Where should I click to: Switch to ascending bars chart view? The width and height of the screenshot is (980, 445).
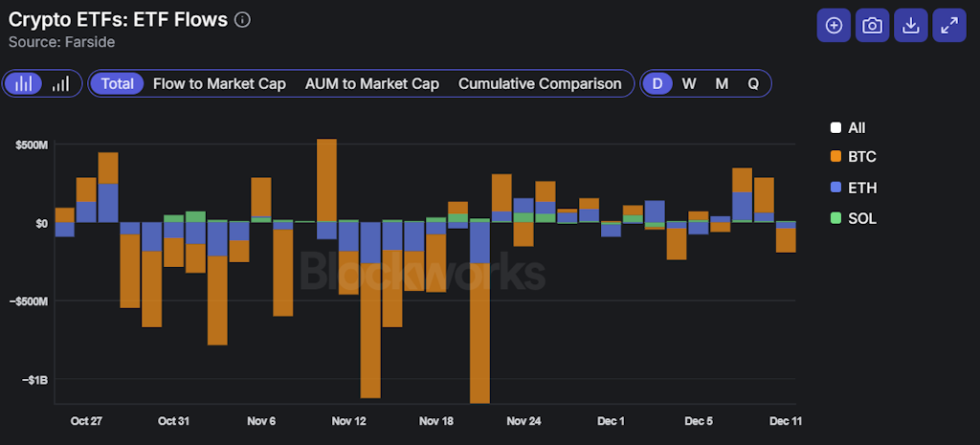coord(61,83)
